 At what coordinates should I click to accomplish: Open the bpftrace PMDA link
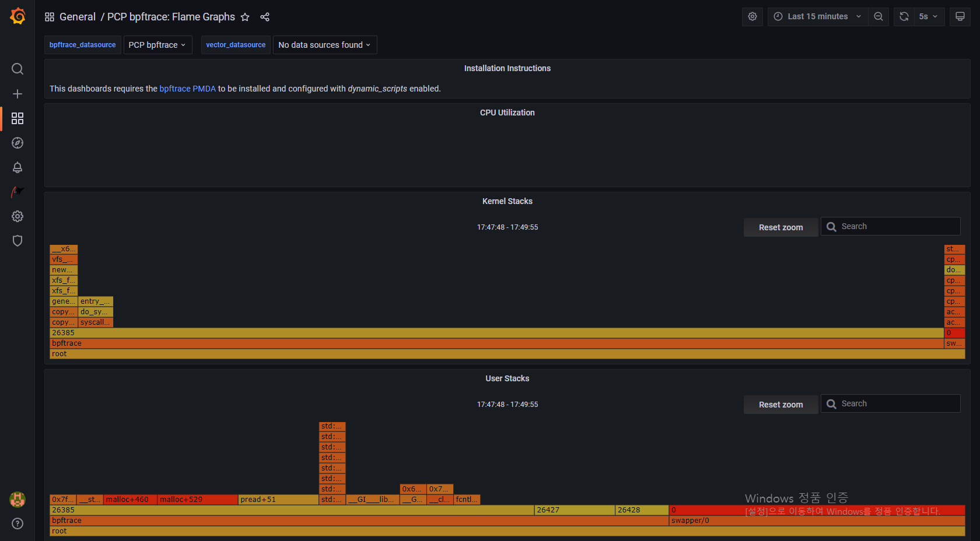point(187,89)
